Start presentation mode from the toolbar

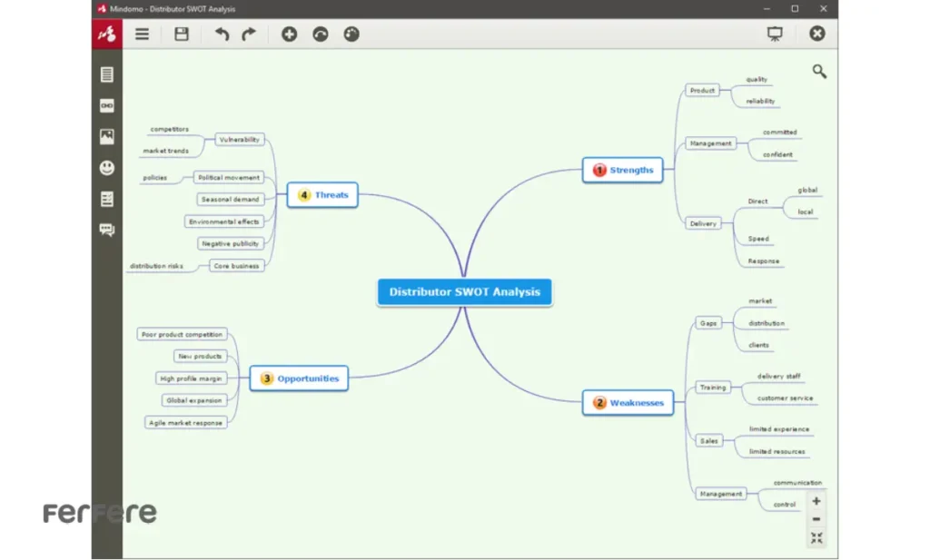tap(775, 34)
